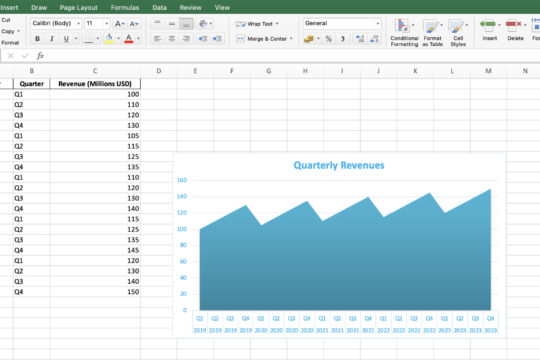Open fill color dropdown arrow
540x360 pixels.
(118, 39)
